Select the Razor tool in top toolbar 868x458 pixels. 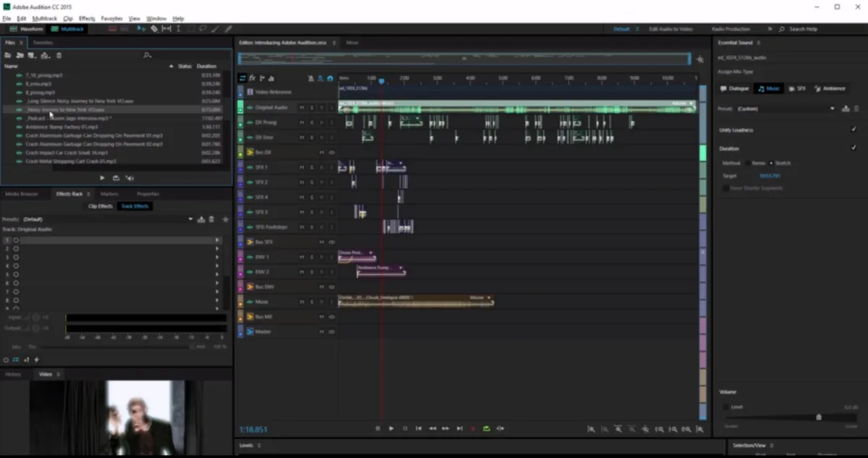pos(154,29)
